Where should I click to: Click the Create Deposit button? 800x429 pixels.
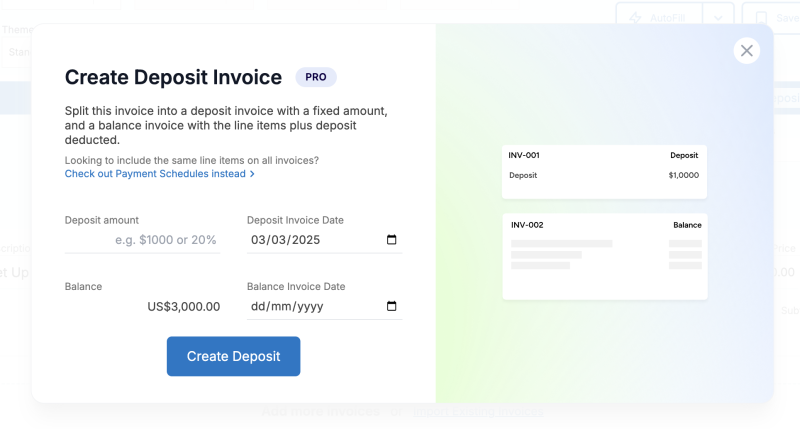[233, 356]
